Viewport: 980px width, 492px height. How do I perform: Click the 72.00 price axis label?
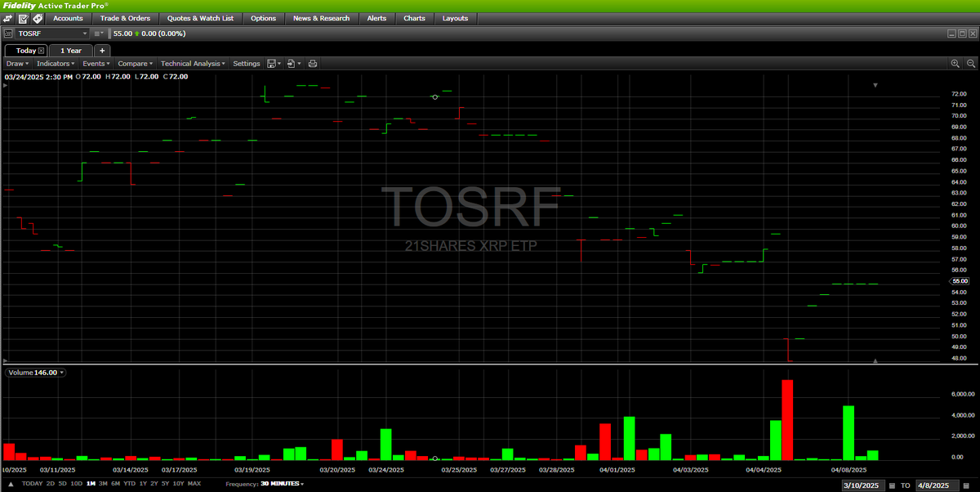[x=960, y=94]
